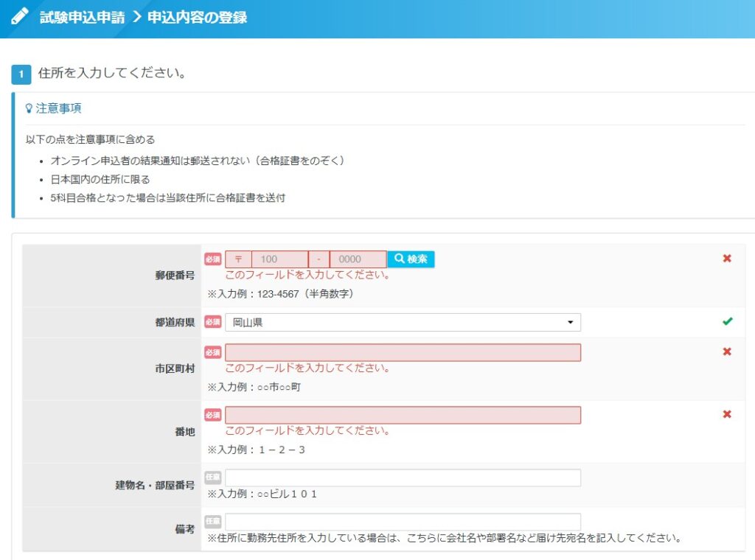The height and width of the screenshot is (560, 755).
Task: Click the blue step number 1 badge
Action: pyautogui.click(x=21, y=74)
